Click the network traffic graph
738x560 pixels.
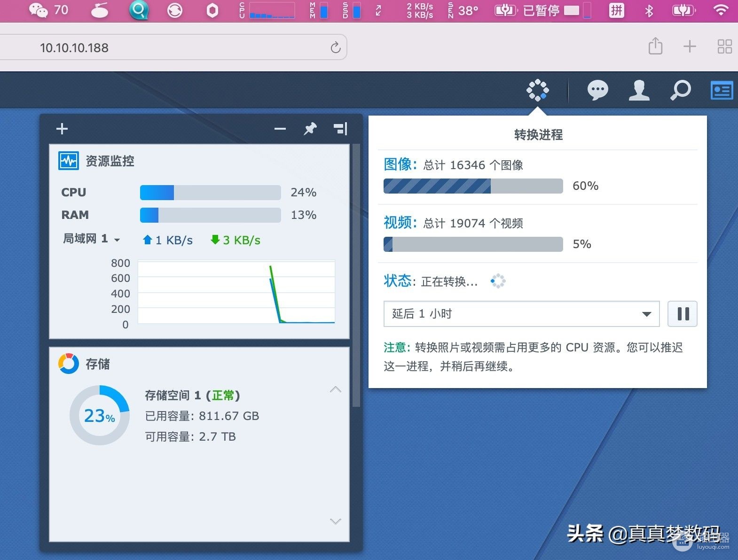point(236,292)
